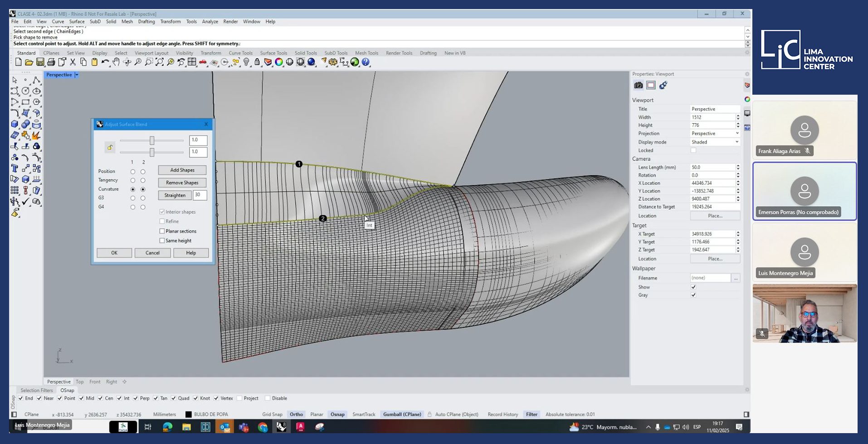868x444 pixels.
Task: Click the Zoom Extents toolbar icon
Action: click(x=160, y=62)
